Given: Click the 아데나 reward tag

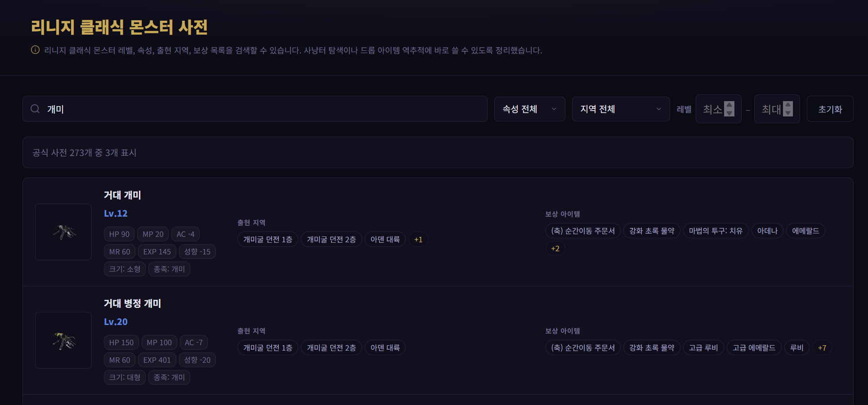Looking at the screenshot, I should (767, 231).
